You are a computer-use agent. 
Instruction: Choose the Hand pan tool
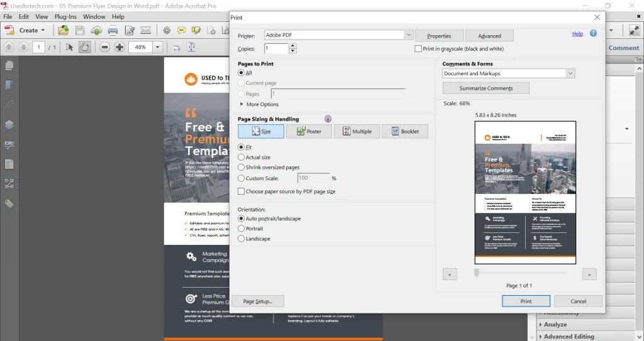click(84, 47)
